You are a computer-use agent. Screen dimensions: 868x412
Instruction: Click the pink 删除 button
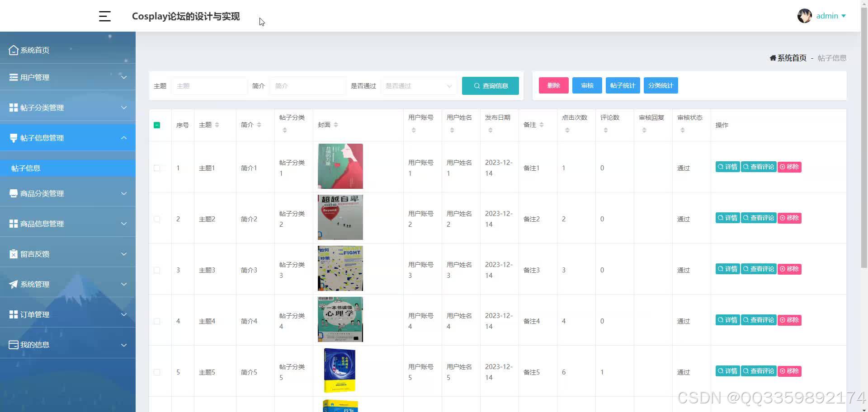pos(554,85)
